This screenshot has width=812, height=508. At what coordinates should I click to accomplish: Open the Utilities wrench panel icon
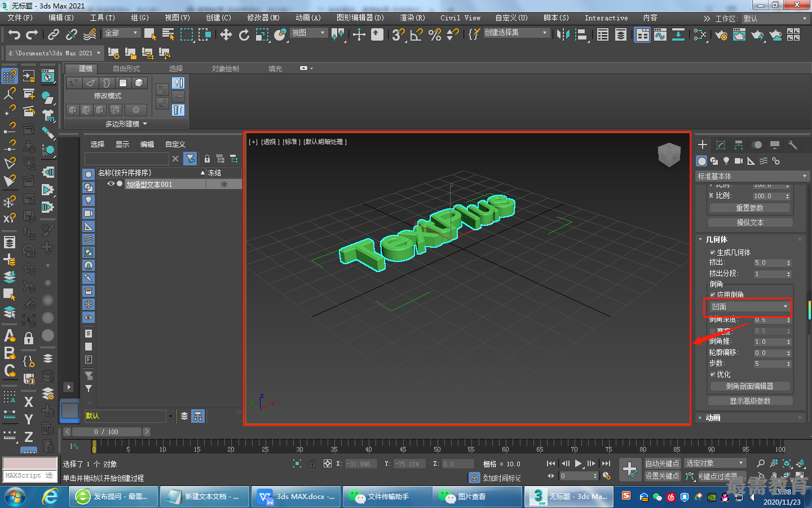(x=793, y=145)
